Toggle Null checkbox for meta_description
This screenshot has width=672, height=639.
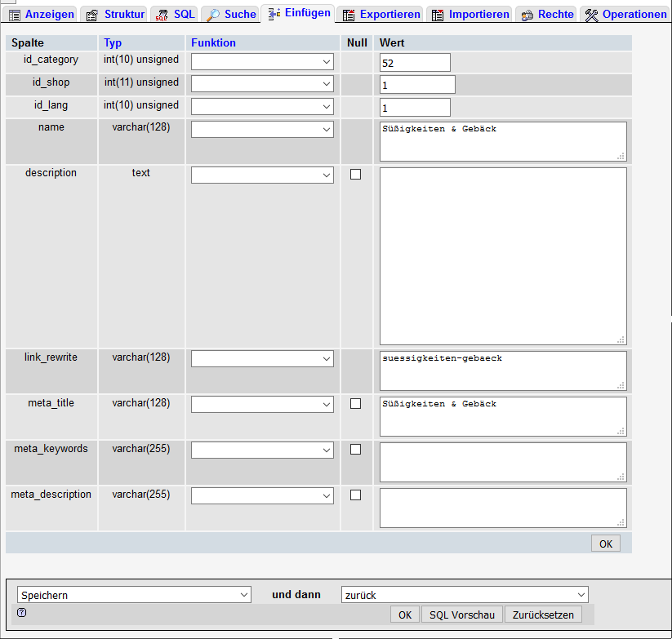pyautogui.click(x=355, y=495)
